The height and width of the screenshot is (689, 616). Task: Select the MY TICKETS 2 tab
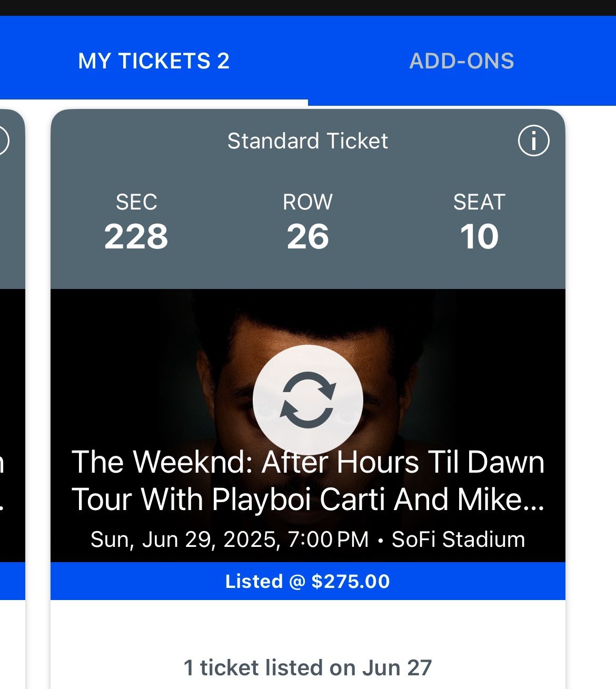[154, 61]
